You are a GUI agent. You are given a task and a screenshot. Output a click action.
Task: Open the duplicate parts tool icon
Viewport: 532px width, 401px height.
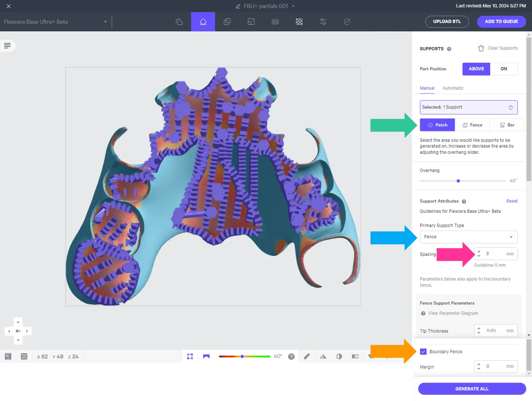click(227, 22)
